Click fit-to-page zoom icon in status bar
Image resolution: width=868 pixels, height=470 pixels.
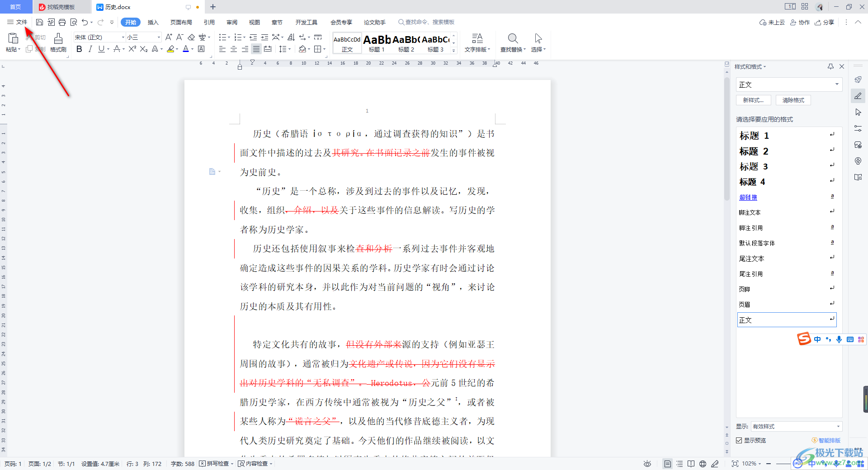[x=735, y=464]
